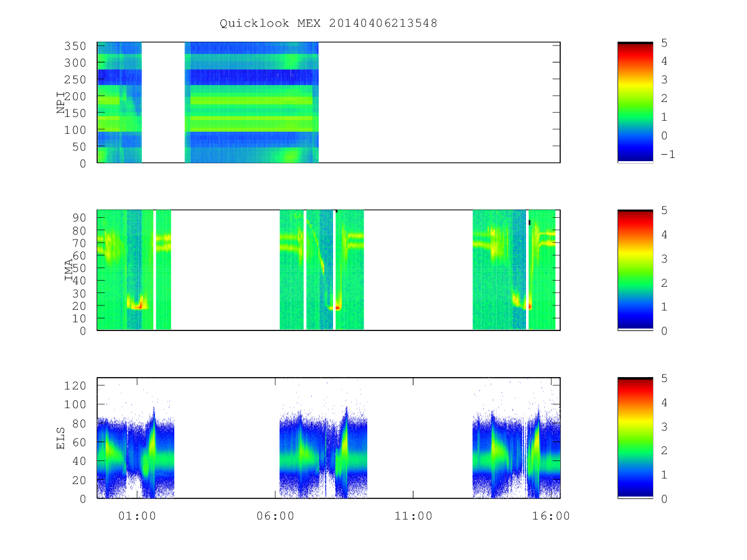The image size is (747, 560).
Task: Click the 5 label on ELS colorbar
Action: pos(664,378)
